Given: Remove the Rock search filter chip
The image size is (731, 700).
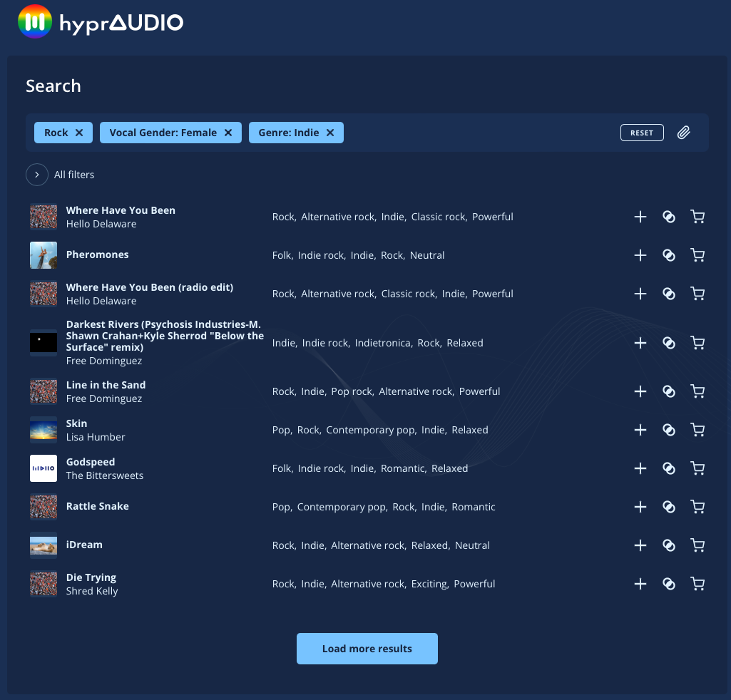Looking at the screenshot, I should point(79,133).
